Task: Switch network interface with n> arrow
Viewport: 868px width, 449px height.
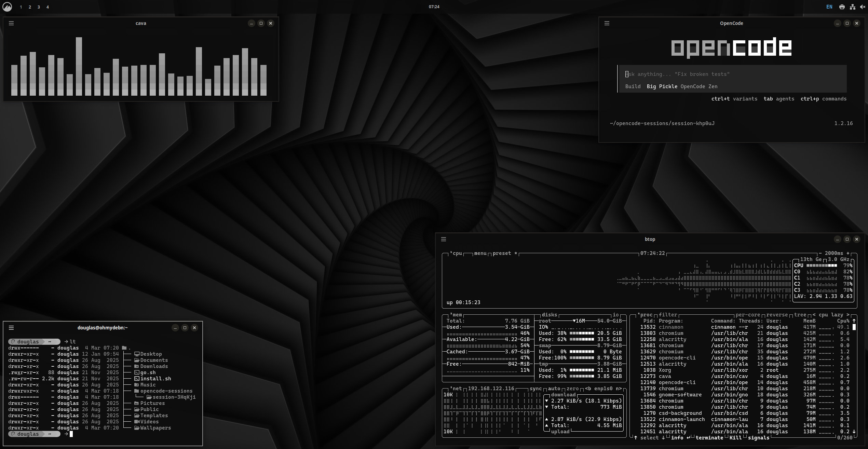Action: [619, 389]
